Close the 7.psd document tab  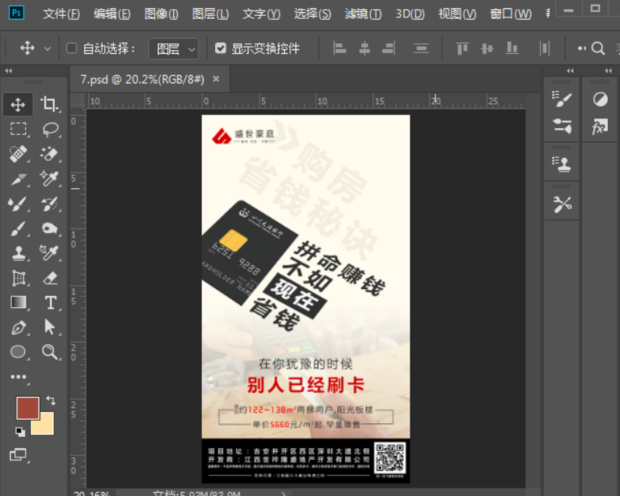click(216, 79)
